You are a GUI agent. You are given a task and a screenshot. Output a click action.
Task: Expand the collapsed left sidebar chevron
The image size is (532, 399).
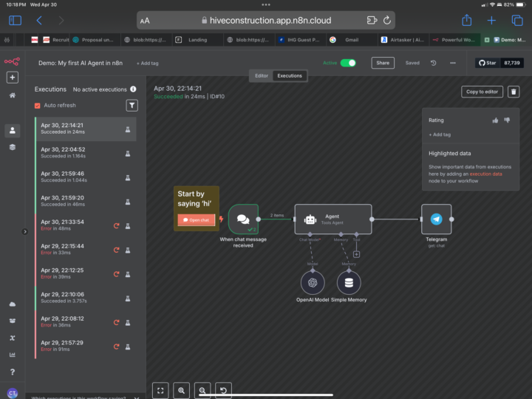tap(24, 231)
